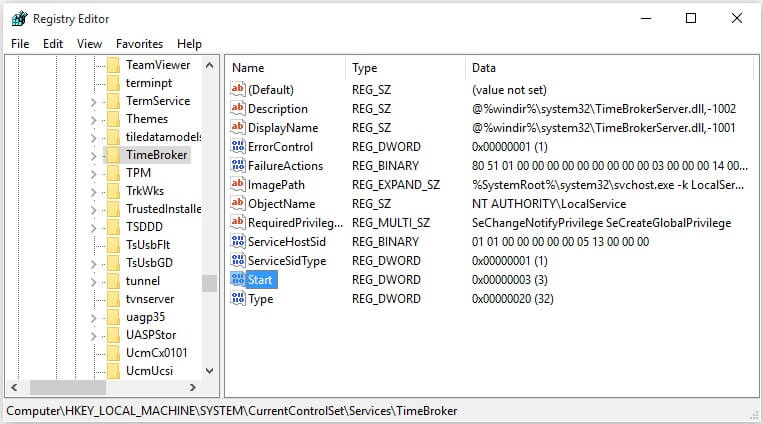Click the string icon beside Description
The image size is (763, 424).
pos(238,109)
